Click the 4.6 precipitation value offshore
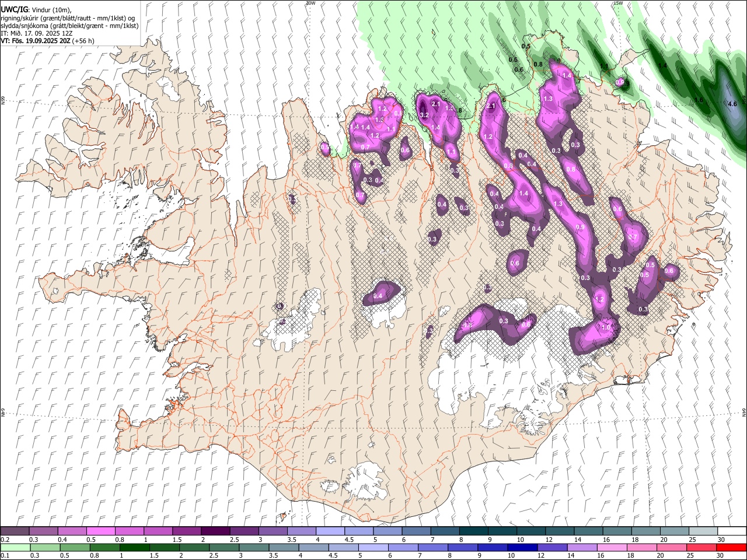The height and width of the screenshot is (560, 747). pos(733,104)
